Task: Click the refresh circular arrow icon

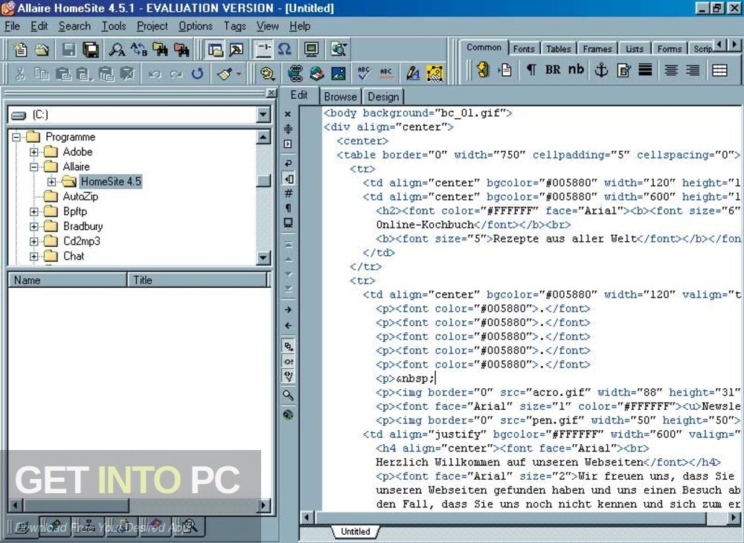Action: point(197,74)
